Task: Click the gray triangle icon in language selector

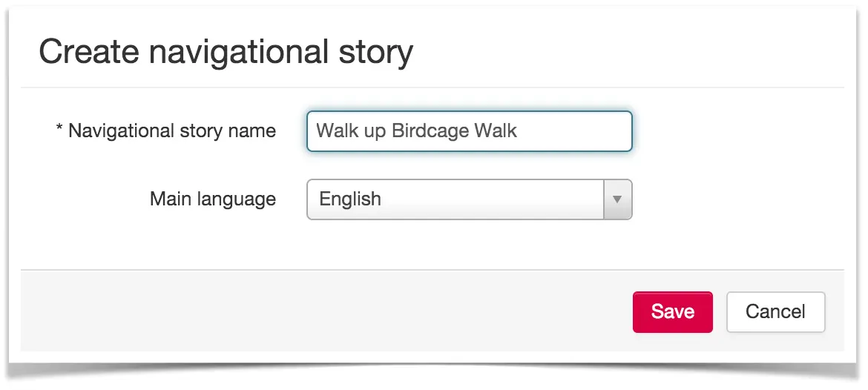Action: tap(618, 199)
